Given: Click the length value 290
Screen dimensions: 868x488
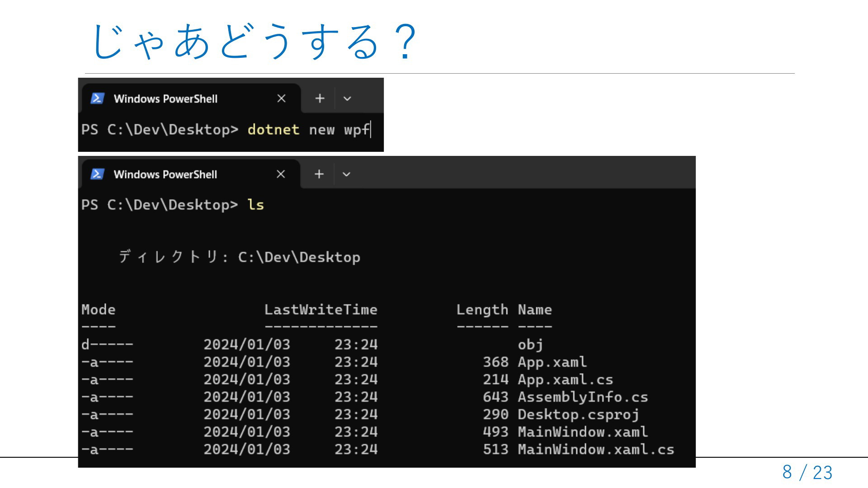Looking at the screenshot, I should click(x=495, y=415).
